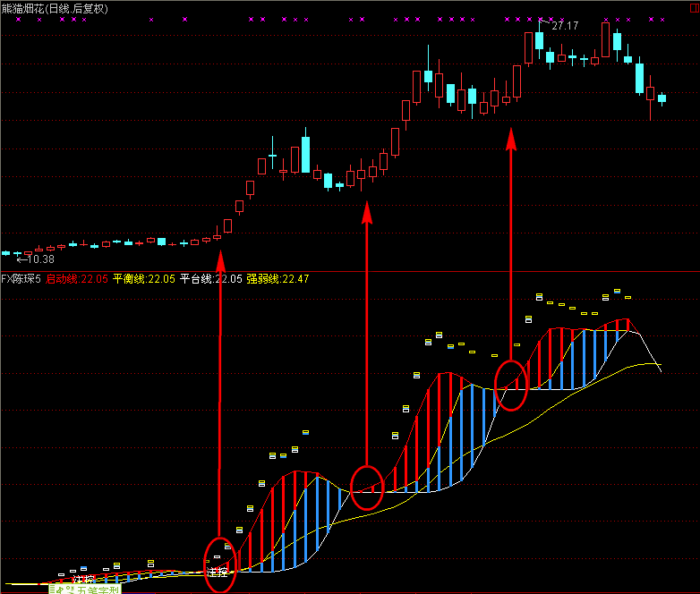Click the 27.17 high price label
700x594 pixels.
565,26
